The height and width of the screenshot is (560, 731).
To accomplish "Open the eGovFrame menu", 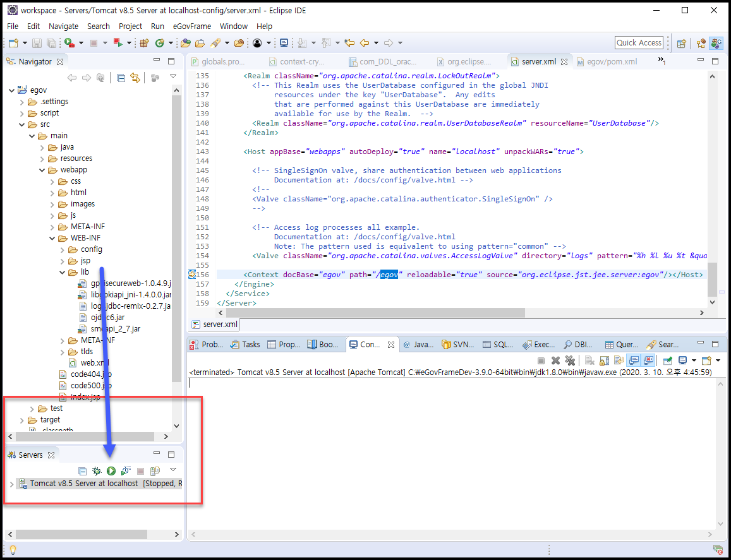I will pos(192,26).
